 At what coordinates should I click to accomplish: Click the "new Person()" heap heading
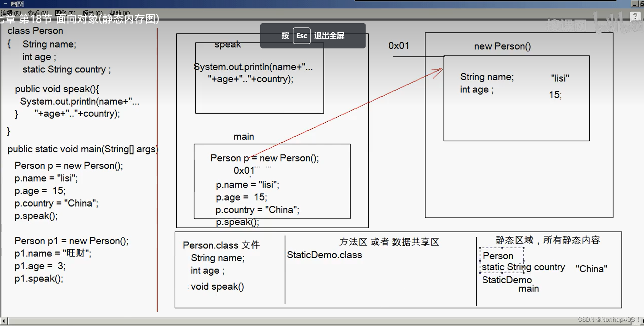click(503, 46)
